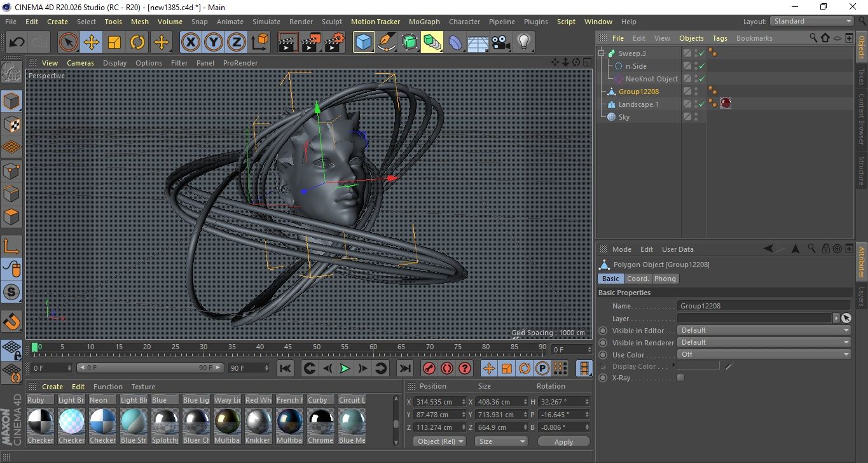Open the MoGraph menu
The width and height of the screenshot is (868, 463).
(x=424, y=22)
